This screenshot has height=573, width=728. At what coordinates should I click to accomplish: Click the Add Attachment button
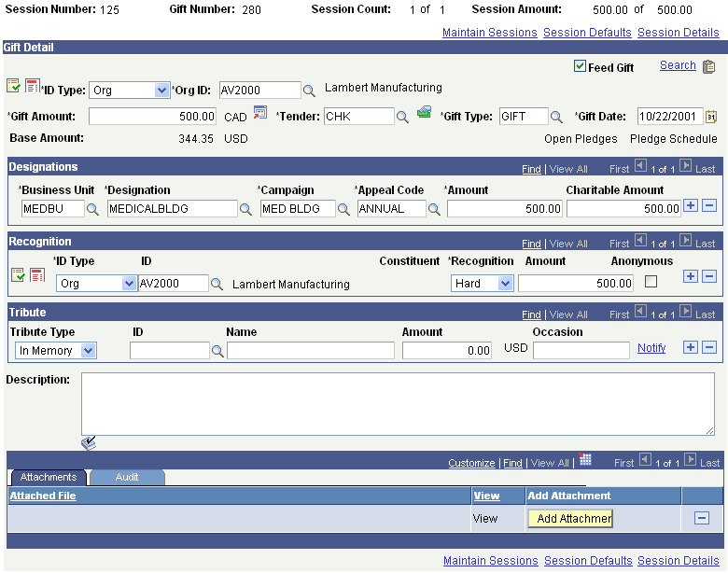(570, 518)
